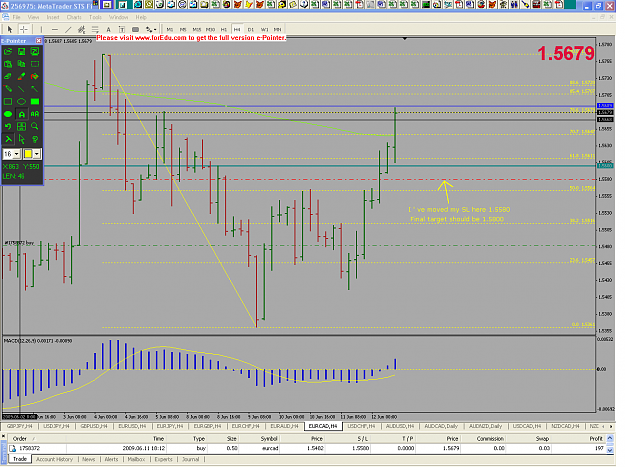This screenshot has width=625, height=467.
Task: Open the Tools menu
Action: [95, 17]
